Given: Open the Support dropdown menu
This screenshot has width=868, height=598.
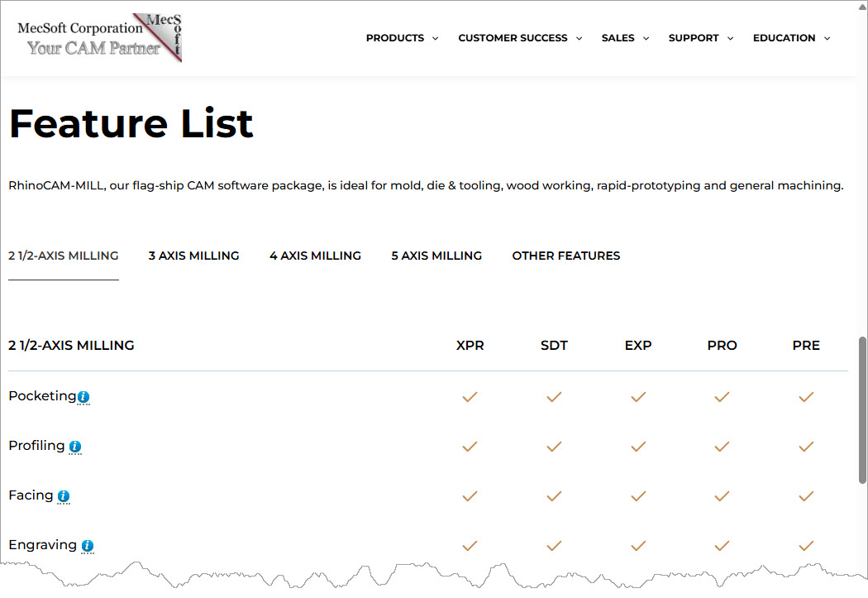Looking at the screenshot, I should point(700,38).
